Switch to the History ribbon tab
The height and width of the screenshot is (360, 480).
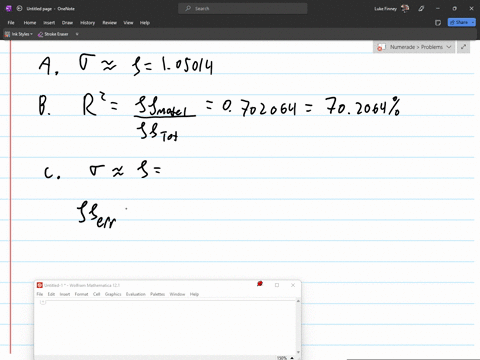(x=87, y=23)
